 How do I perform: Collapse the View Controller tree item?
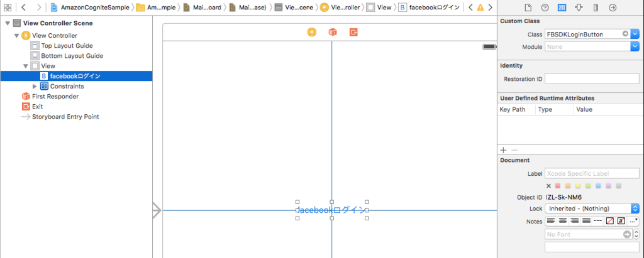point(16,36)
